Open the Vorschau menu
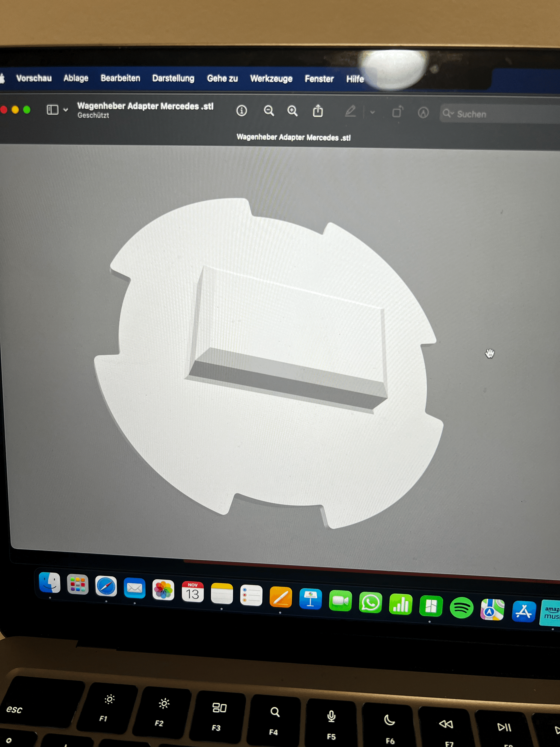This screenshot has width=560, height=747. tap(34, 78)
